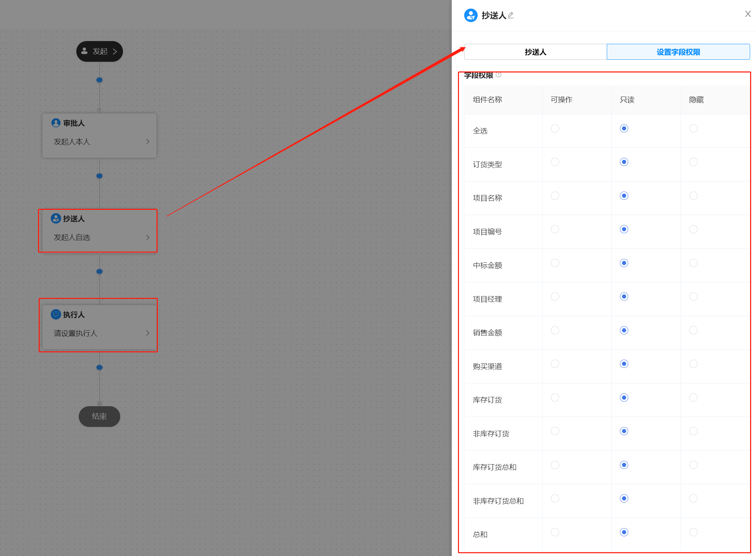Click the person icon in 发起 node

[x=84, y=51]
